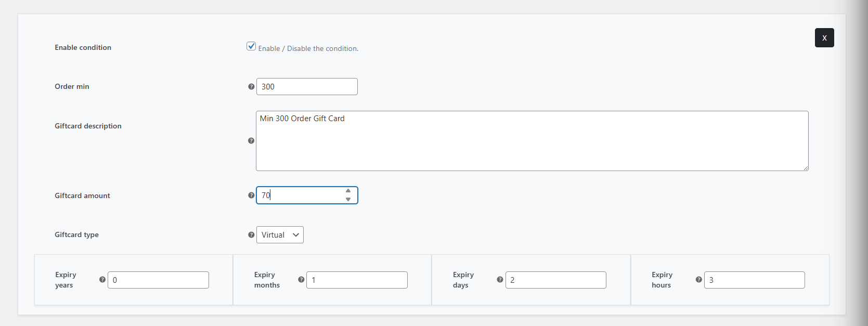Click the help icon for Expiry years

[102, 280]
